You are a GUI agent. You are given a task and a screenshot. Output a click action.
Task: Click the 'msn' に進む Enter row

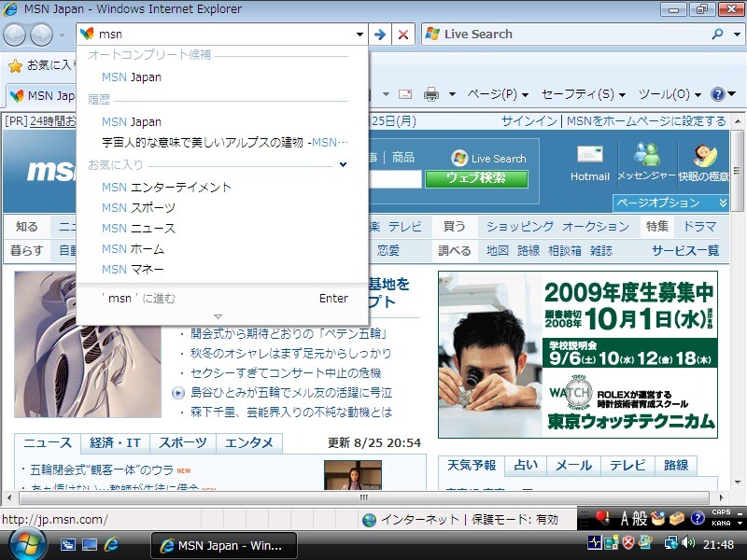pyautogui.click(x=222, y=299)
